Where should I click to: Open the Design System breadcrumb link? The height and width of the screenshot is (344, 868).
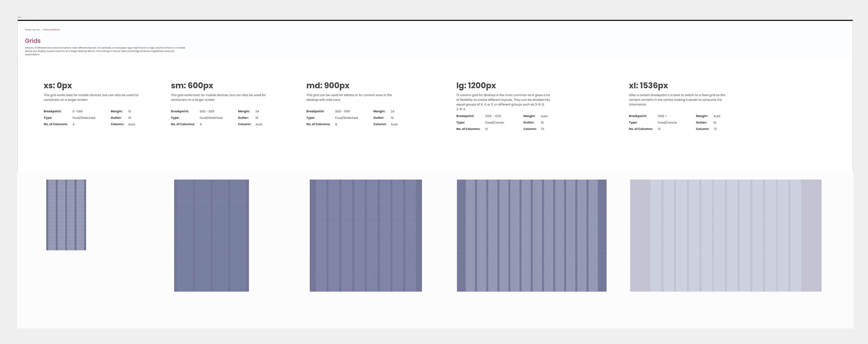[x=32, y=30]
